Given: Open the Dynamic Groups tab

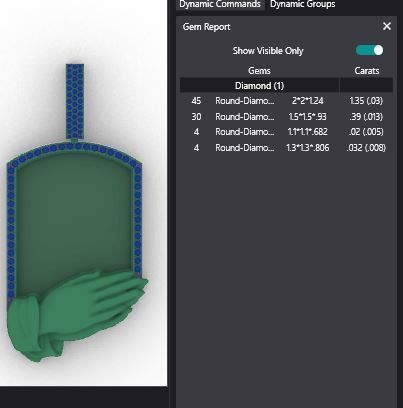Looking at the screenshot, I should pos(303,4).
